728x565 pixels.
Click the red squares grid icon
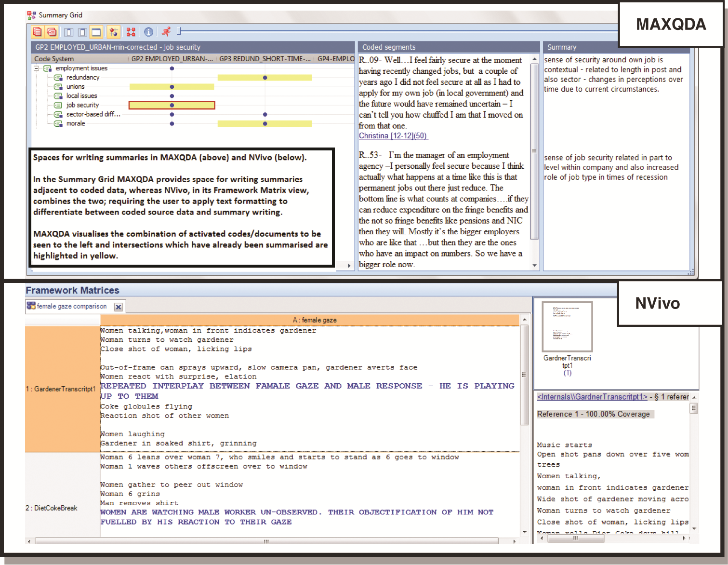131,32
